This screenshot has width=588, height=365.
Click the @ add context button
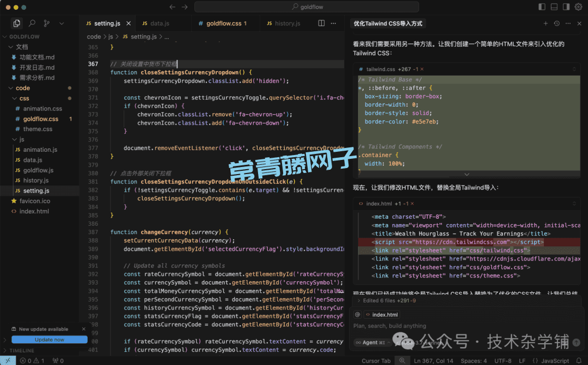click(357, 315)
